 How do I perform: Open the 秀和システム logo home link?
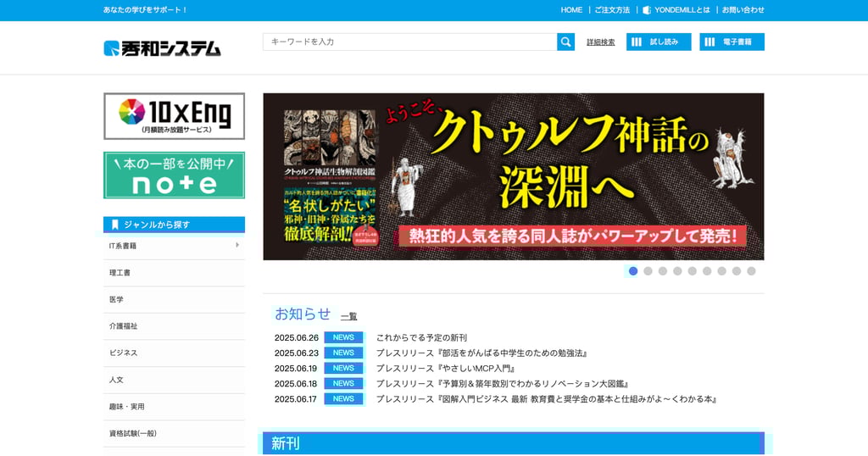[x=162, y=48]
